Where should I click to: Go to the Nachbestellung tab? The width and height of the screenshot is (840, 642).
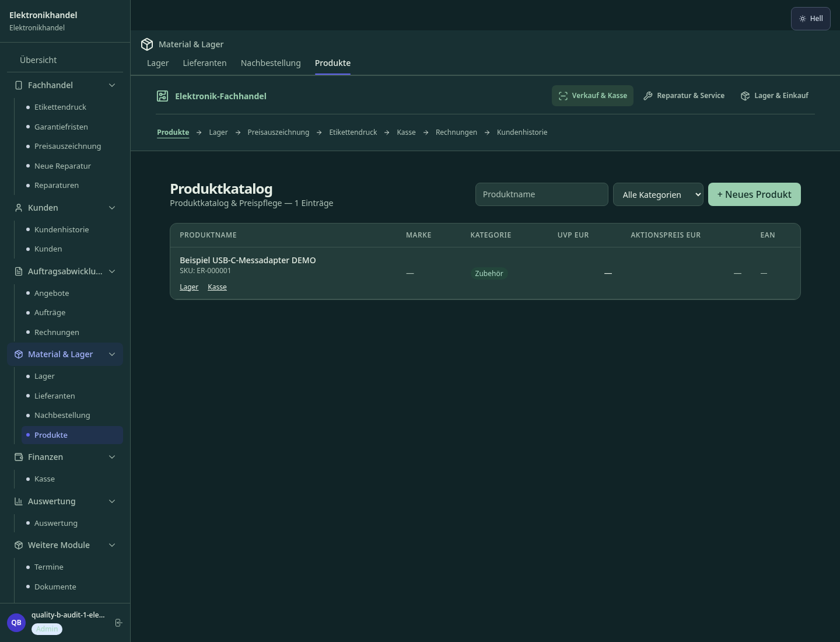pyautogui.click(x=271, y=63)
